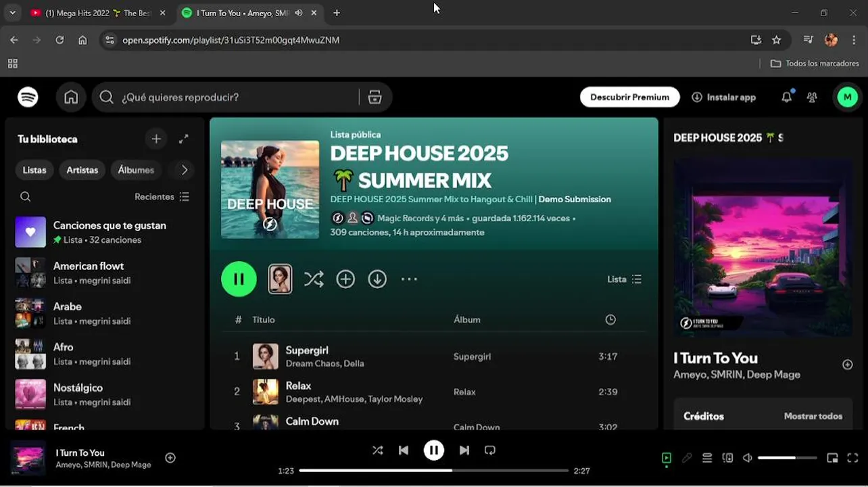Viewport: 868px width, 487px height.
Task: Open Magic Records y 4 más creators link
Action: (x=420, y=218)
